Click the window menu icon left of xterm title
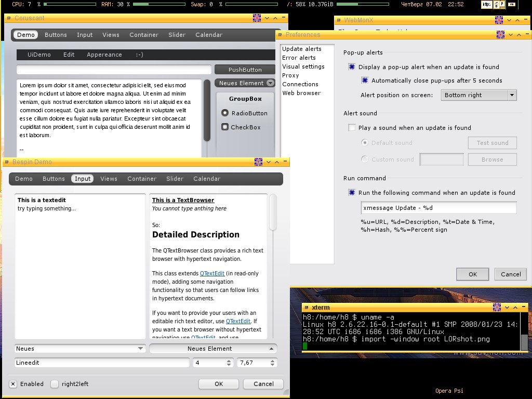Viewport: 532px width, 399px height. tap(307, 308)
